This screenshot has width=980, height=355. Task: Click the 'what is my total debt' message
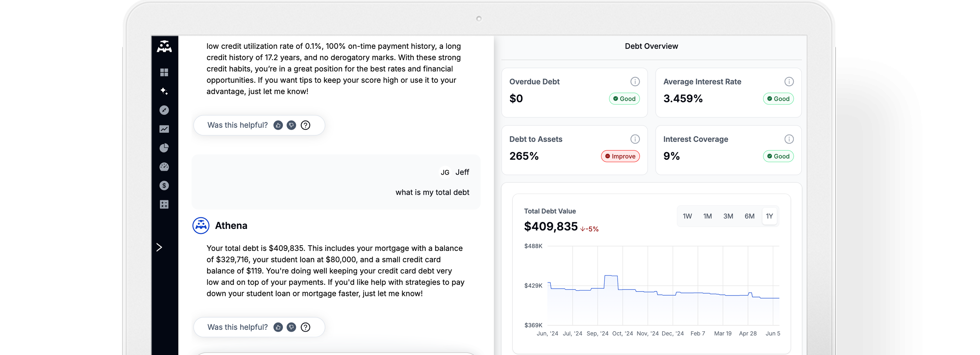click(x=432, y=192)
